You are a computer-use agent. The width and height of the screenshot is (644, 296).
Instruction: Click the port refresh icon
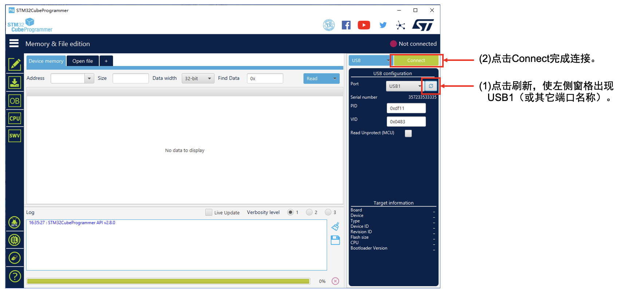(431, 86)
